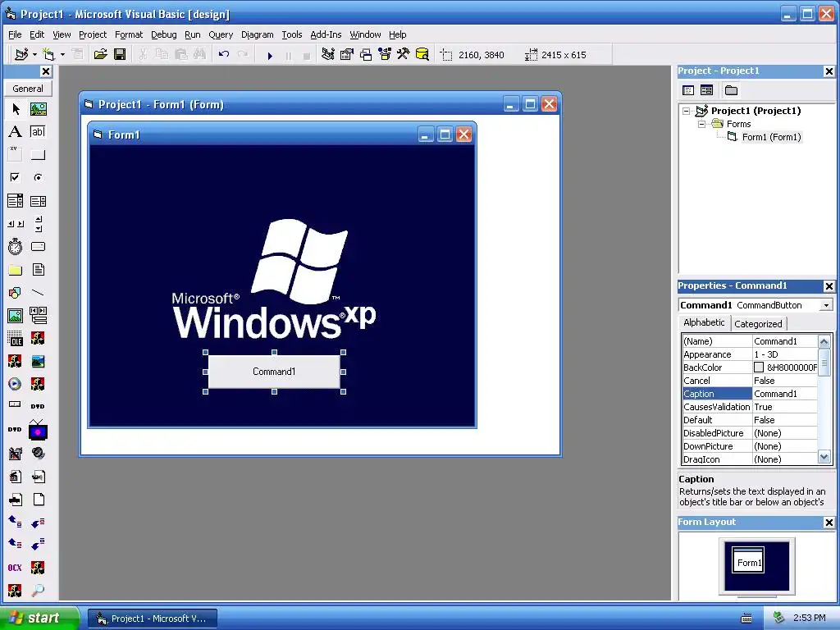
Task: Select the Appearance property row
Action: [x=750, y=354]
